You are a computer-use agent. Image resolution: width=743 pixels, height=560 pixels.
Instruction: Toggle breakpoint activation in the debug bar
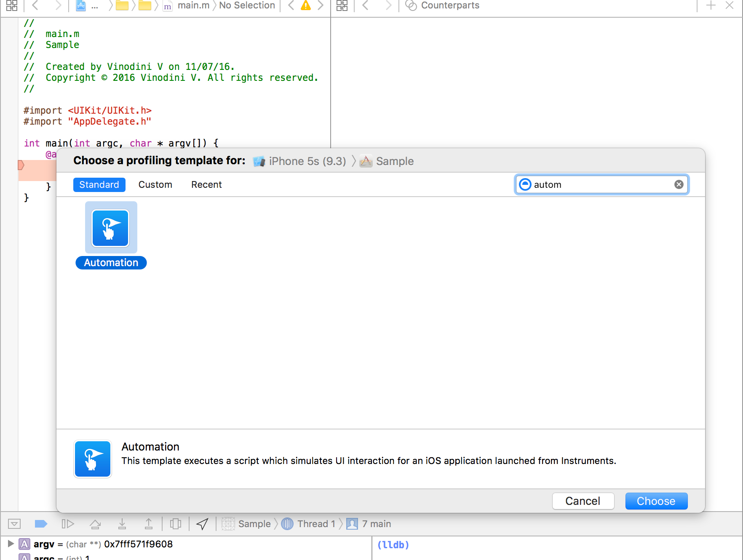(x=41, y=524)
